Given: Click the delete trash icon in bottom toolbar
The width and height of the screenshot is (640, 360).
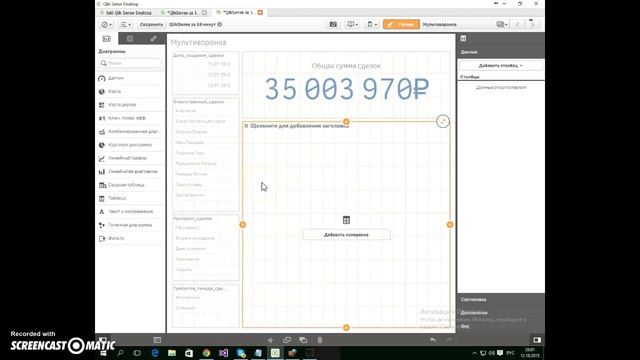Looking at the screenshot, I should coord(320,340).
